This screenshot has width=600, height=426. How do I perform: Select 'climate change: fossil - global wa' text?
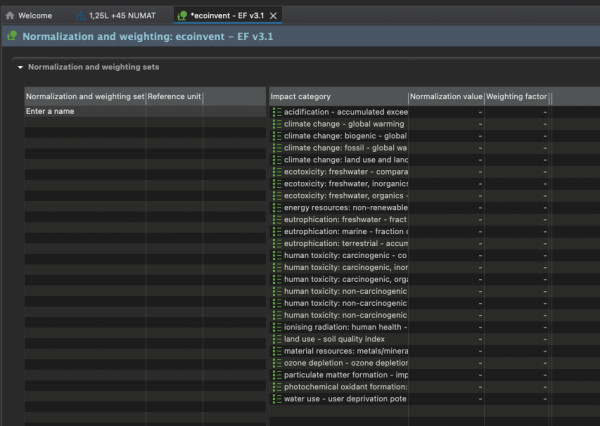[346, 148]
